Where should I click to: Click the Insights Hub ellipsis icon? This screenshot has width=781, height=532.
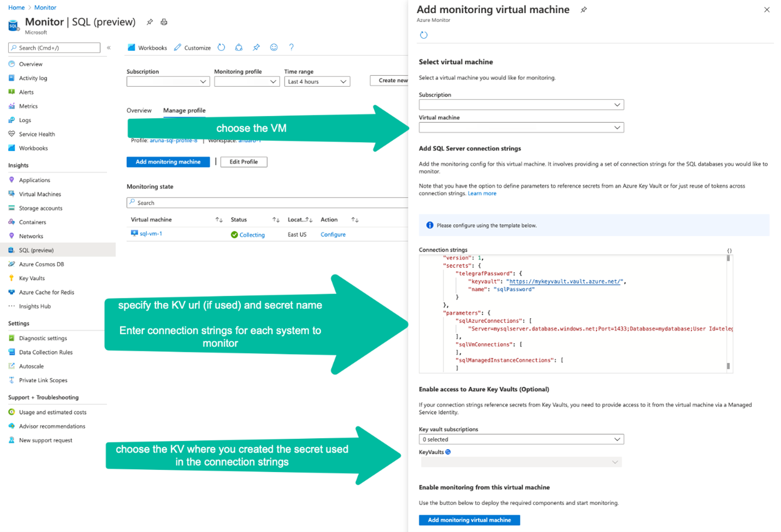tap(11, 306)
